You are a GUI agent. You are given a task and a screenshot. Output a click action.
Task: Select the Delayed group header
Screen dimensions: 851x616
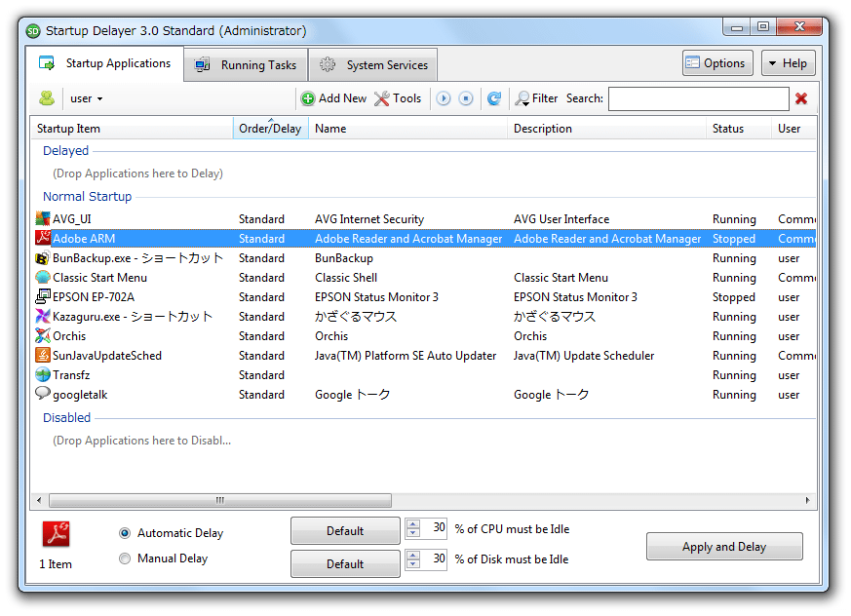[x=65, y=151]
